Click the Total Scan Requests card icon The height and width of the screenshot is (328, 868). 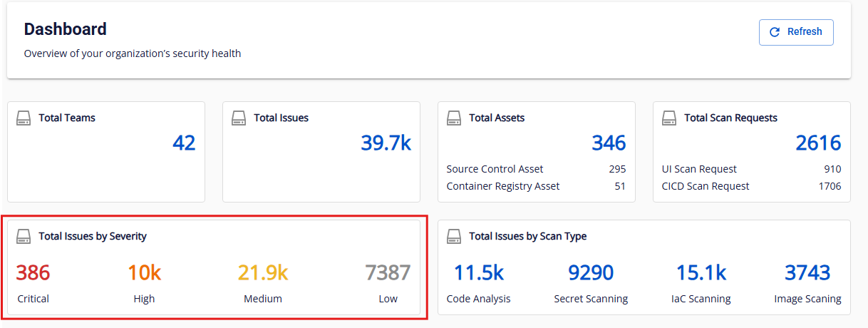(669, 118)
